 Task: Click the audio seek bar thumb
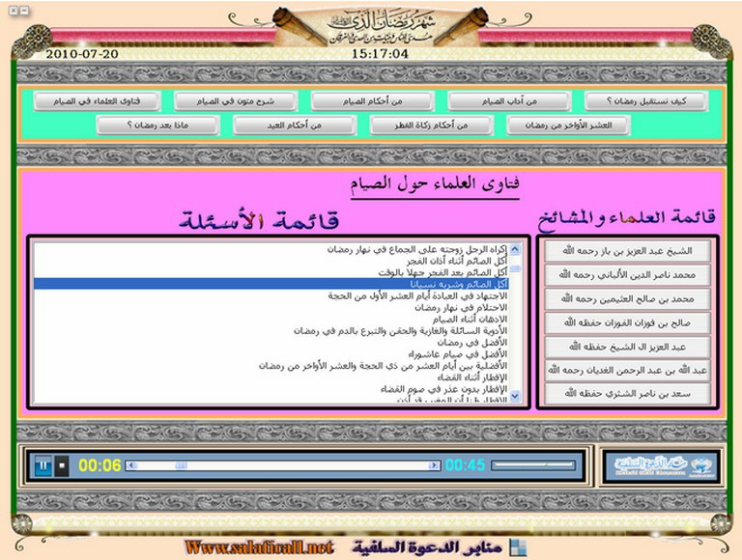pos(181,465)
